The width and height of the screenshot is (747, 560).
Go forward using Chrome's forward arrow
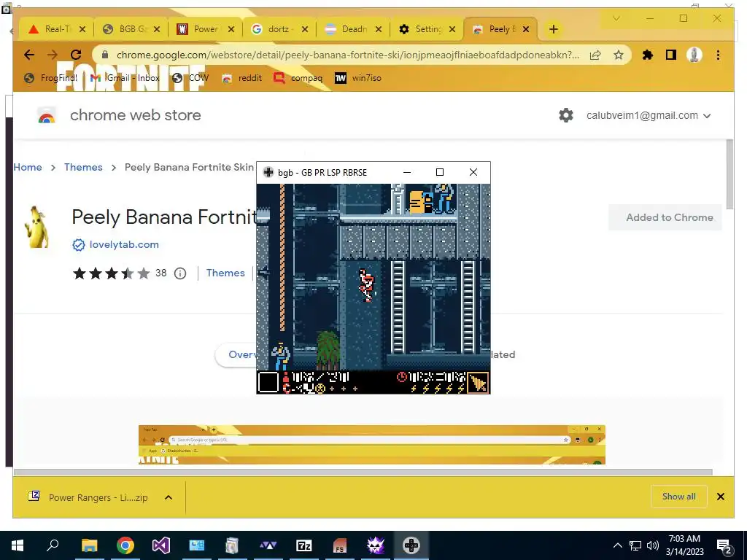click(x=52, y=55)
